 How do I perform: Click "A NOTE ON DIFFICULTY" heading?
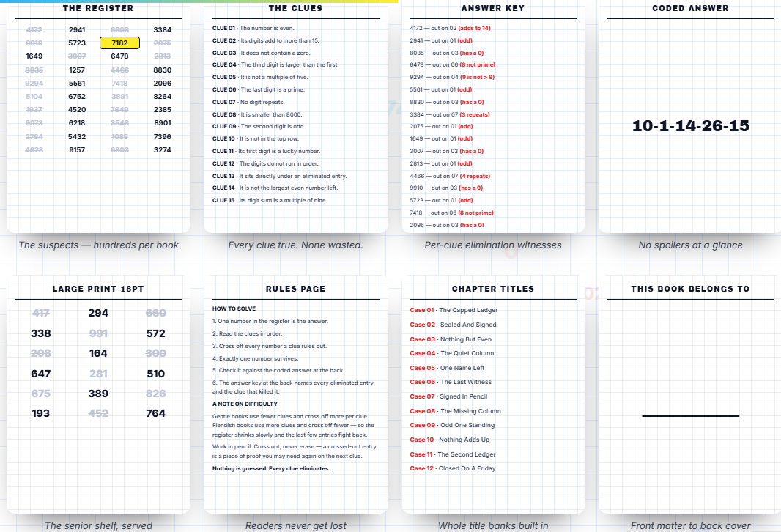coord(245,404)
